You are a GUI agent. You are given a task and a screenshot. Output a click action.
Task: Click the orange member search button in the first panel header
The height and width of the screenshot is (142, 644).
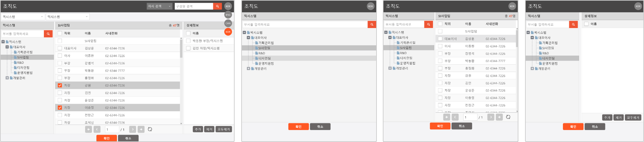pos(217,6)
